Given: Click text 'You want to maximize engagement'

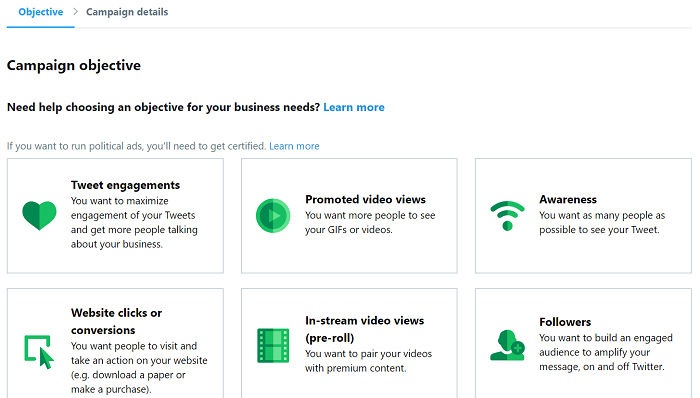Looking at the screenshot, I should click(120, 208).
